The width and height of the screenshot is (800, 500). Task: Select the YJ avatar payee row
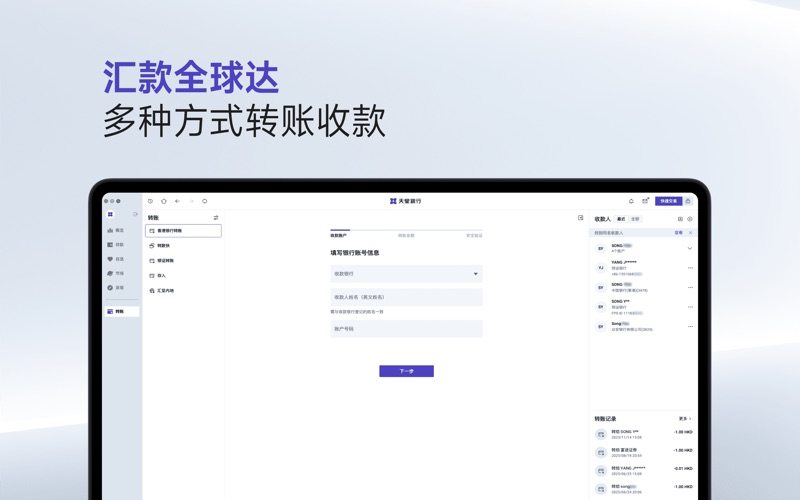[x=643, y=268]
